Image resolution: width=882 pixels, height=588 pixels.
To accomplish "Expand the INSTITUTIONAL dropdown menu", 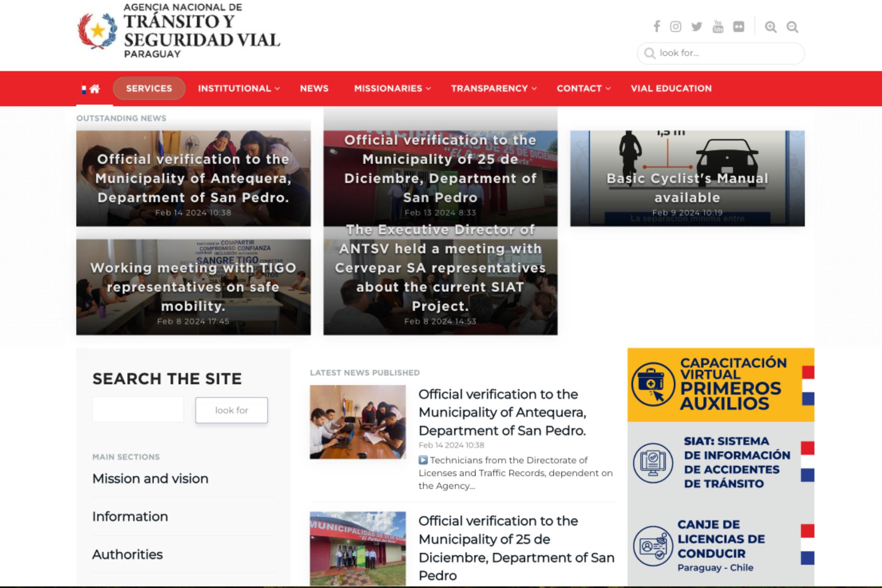I will [234, 88].
